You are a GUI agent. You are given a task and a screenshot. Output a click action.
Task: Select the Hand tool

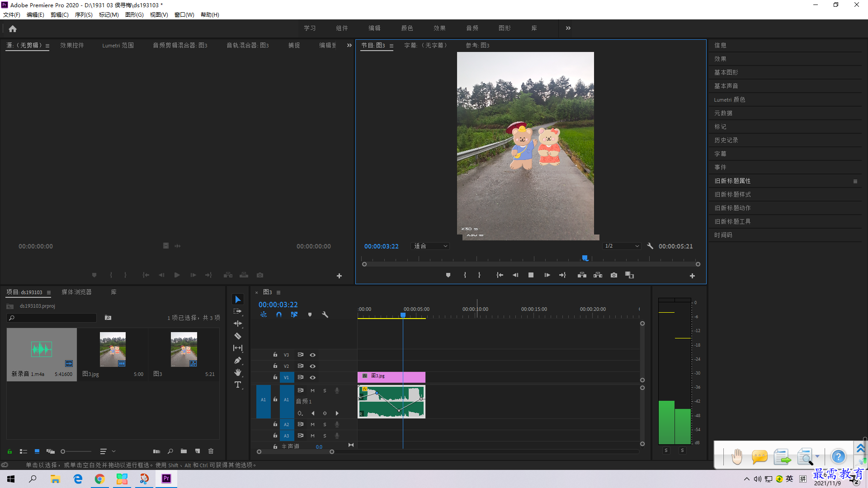click(238, 372)
